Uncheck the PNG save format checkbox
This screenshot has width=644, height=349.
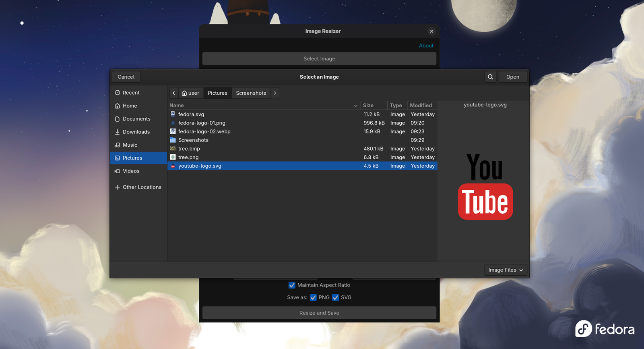(x=313, y=297)
